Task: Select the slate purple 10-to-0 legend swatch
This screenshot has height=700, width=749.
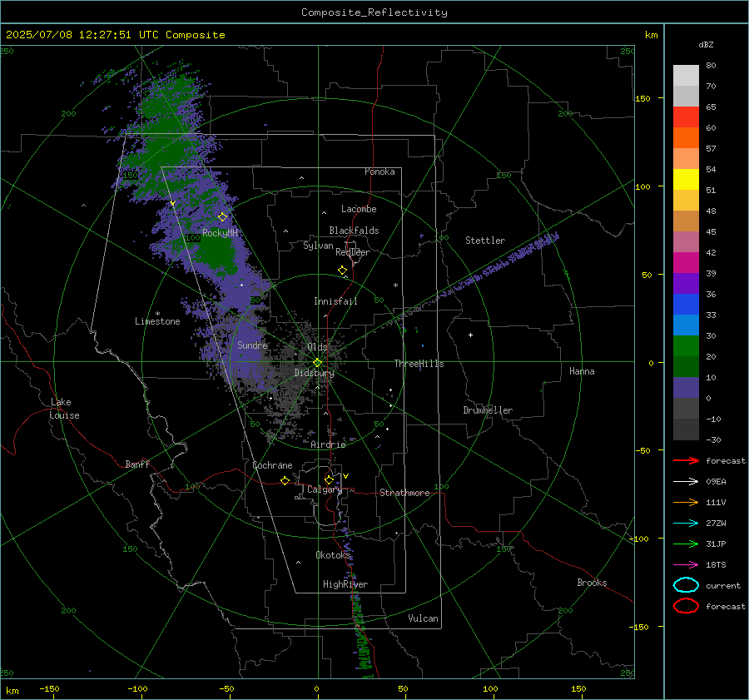Action: [686, 388]
